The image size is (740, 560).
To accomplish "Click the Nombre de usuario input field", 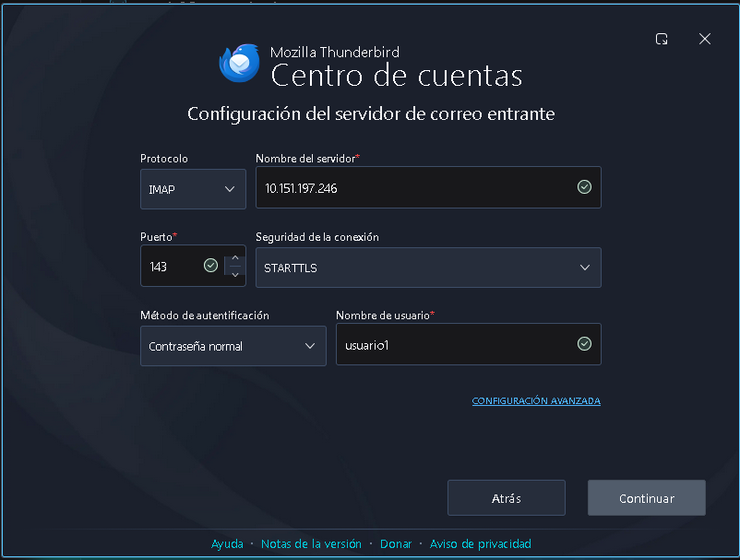I will coord(468,344).
